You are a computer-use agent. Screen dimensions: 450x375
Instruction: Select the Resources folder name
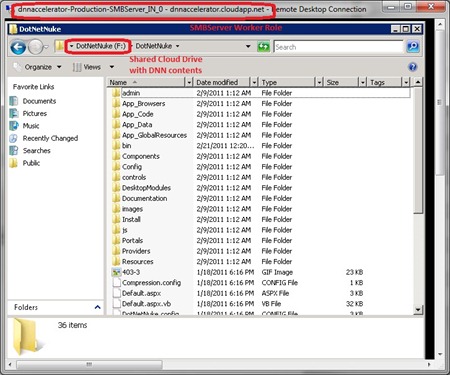pyautogui.click(x=137, y=262)
